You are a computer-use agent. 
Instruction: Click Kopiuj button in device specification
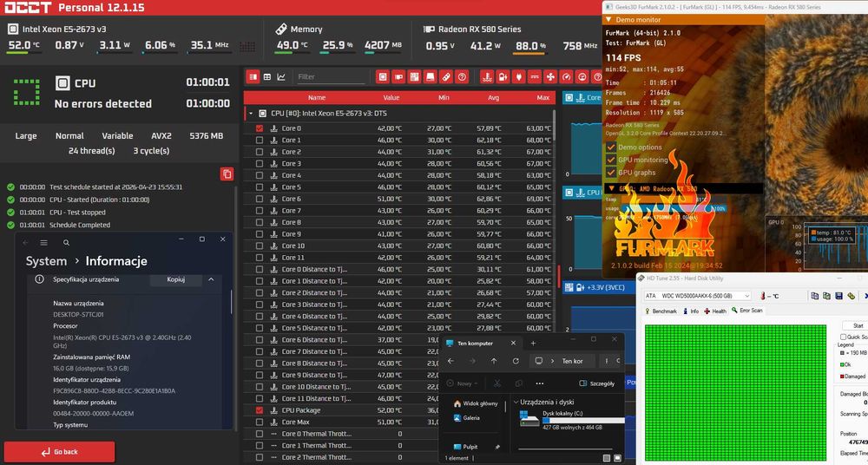[x=175, y=279]
